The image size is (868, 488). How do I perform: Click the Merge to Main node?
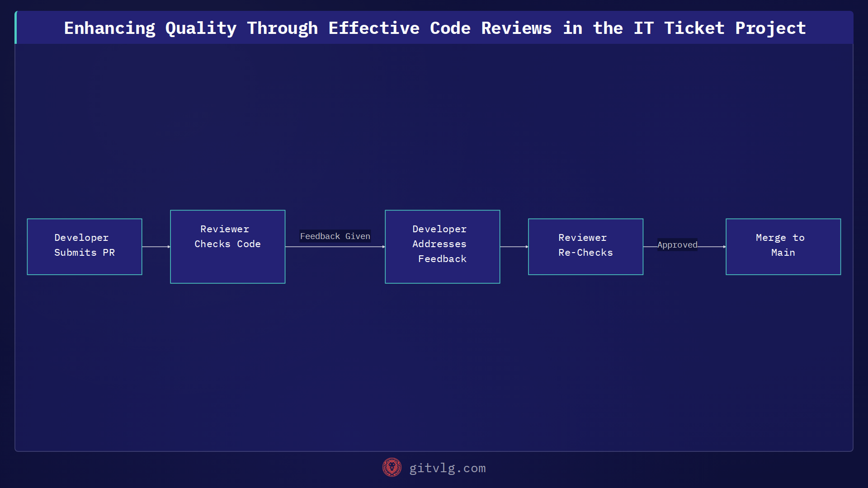pos(783,247)
